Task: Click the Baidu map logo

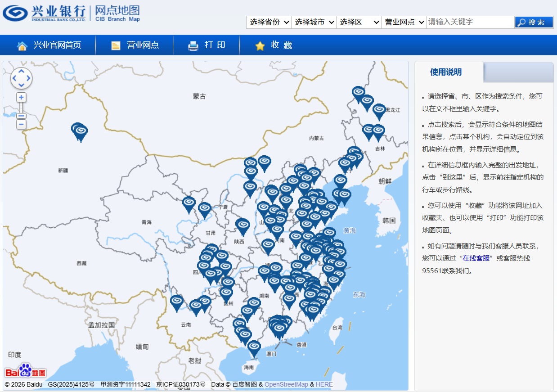Action: tap(26, 371)
